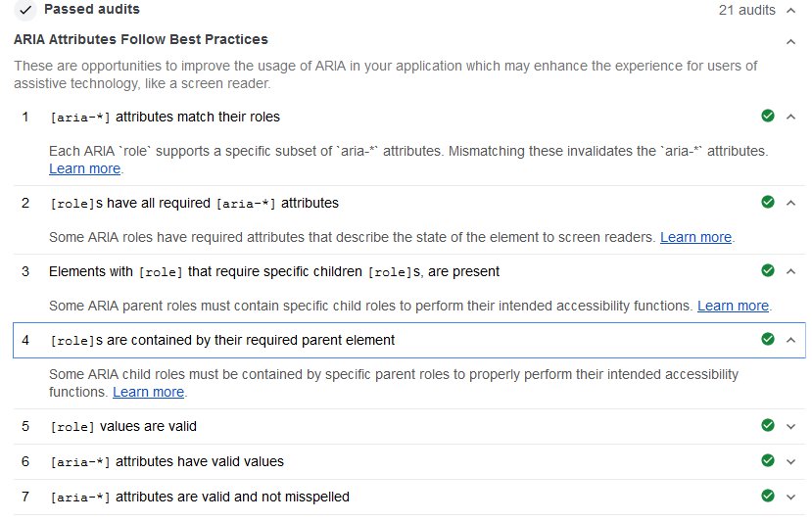The height and width of the screenshot is (522, 812).
Task: Expand the role values are valid audit
Action: [x=791, y=426]
